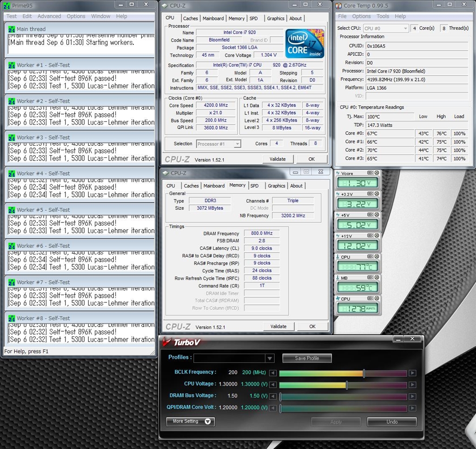
Task: Click Validate in the lower CPU-Z Memory window
Action: 278,326
